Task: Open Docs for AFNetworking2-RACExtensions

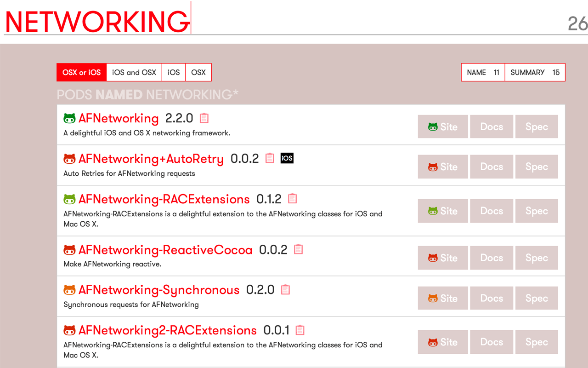Action: 492,342
